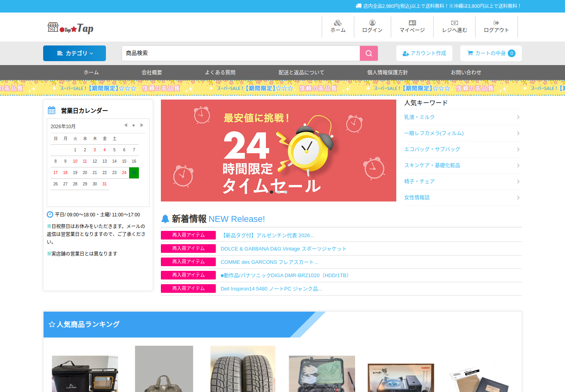The image size is (565, 392).
Task: Expand 一眼レフカメラ(フィルム) keyword chevron
Action: 518,133
